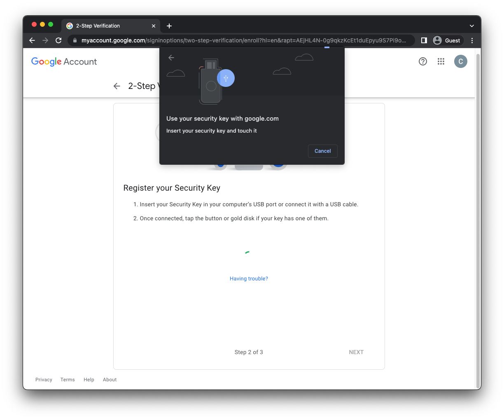Click the Google Account logo
The height and width of the screenshot is (420, 504).
point(64,62)
